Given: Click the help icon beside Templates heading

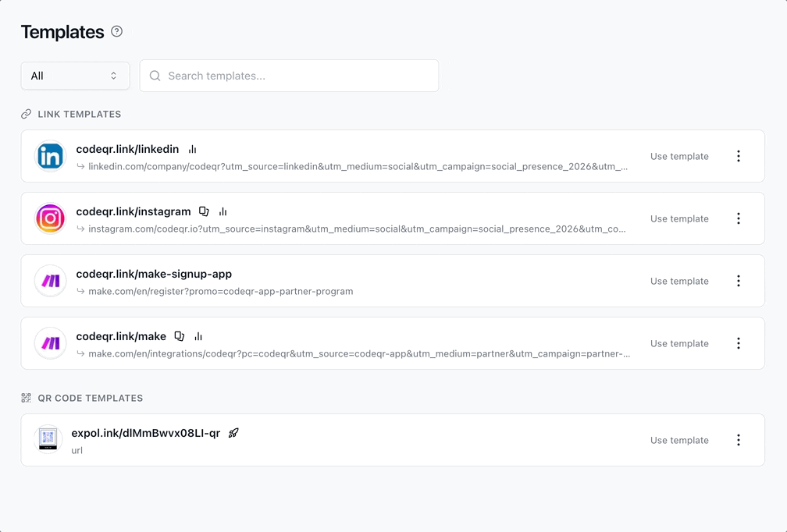Looking at the screenshot, I should point(117,32).
